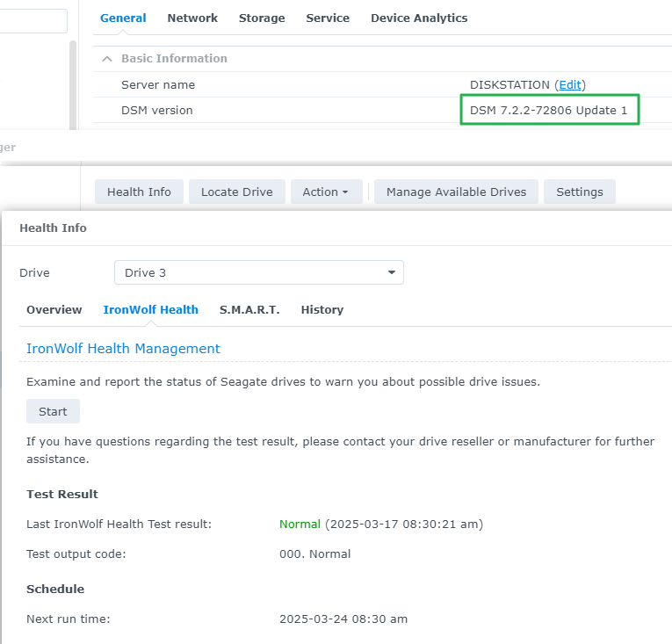
Task: Open the Device Analytics tab
Action: (x=419, y=18)
